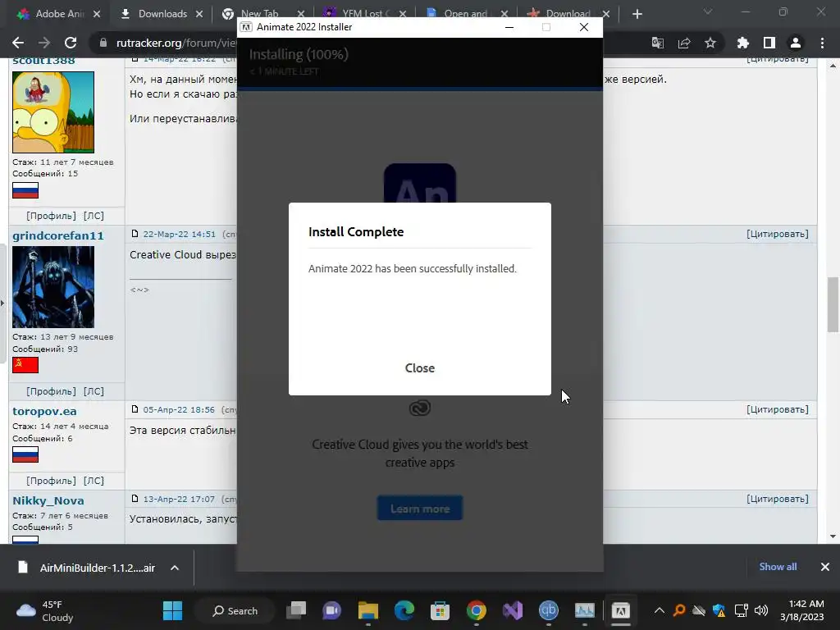View site information lock icon
The width and height of the screenshot is (840, 630).
(x=103, y=43)
